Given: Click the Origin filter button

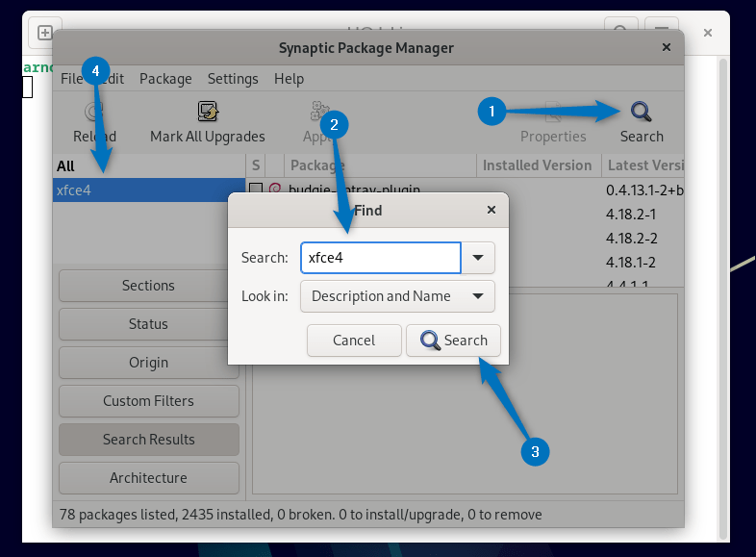Looking at the screenshot, I should pyautogui.click(x=148, y=363).
